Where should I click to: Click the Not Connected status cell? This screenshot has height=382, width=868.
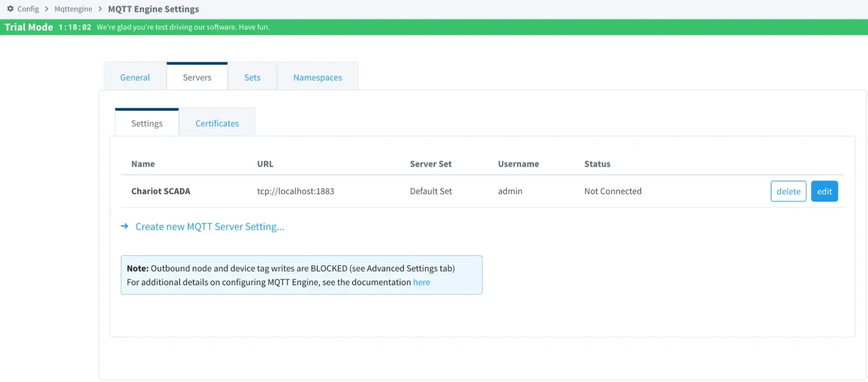coord(613,191)
